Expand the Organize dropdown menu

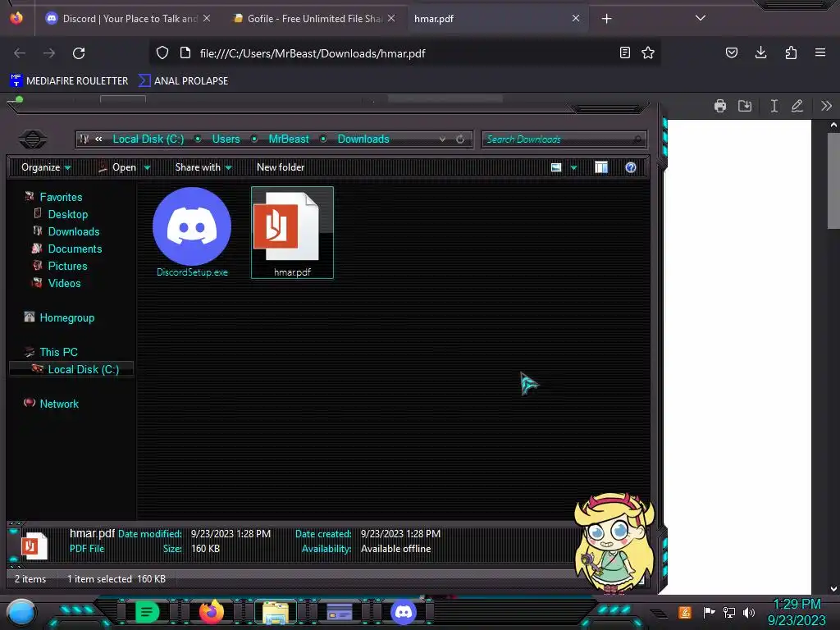[x=46, y=167]
